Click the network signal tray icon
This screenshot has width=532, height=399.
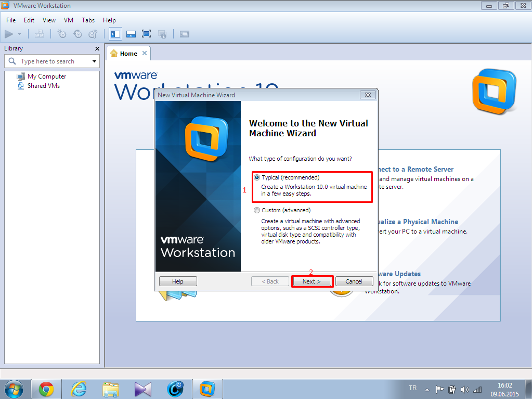pyautogui.click(x=477, y=390)
